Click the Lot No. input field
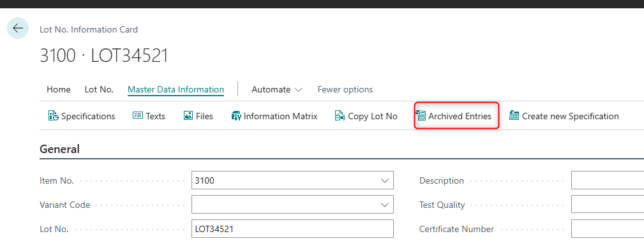Viewport: 644px width, 241px height. pyautogui.click(x=292, y=229)
